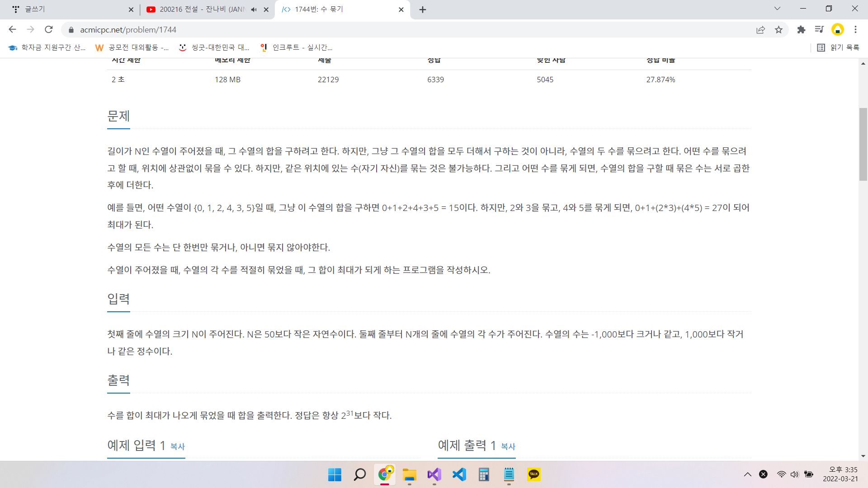Open the Extensions puzzle icon

pos(801,29)
